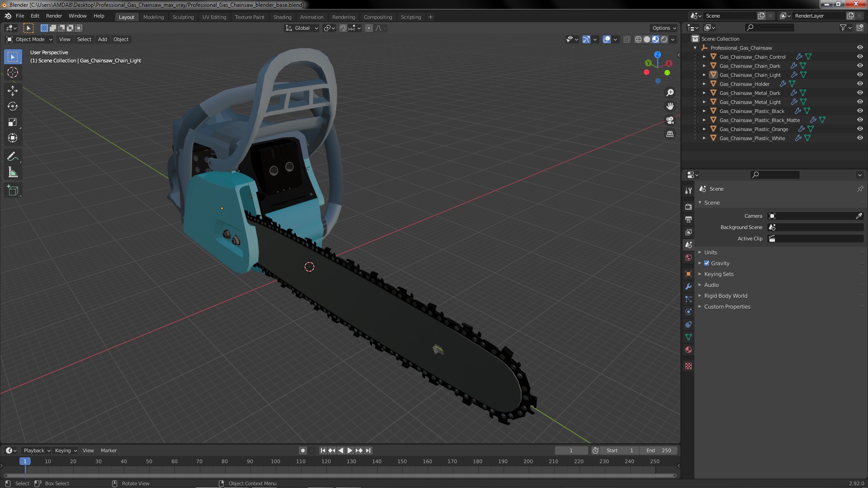Play the animation forward
The image size is (868, 488).
point(349,450)
